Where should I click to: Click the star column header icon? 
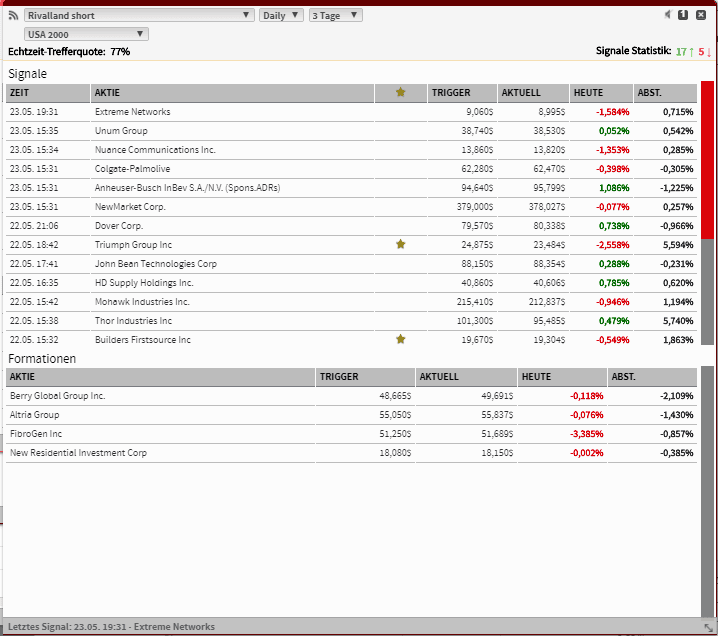point(400,93)
